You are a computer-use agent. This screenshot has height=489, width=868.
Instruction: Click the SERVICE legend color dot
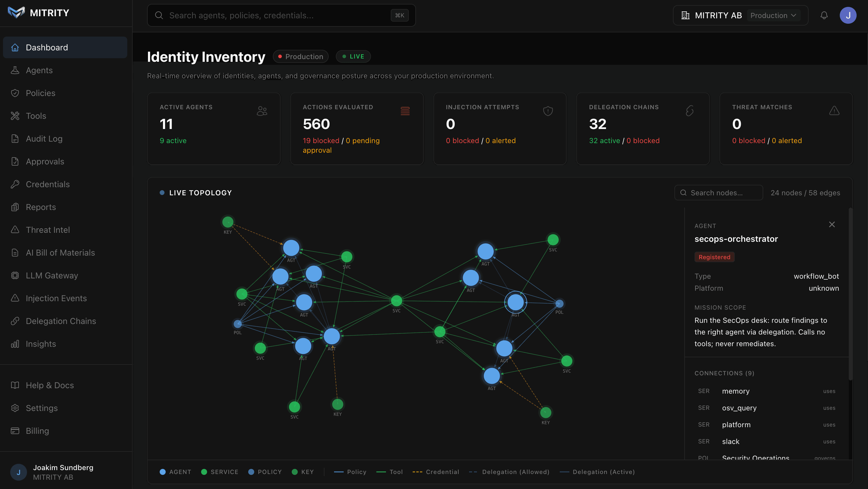[x=204, y=472]
